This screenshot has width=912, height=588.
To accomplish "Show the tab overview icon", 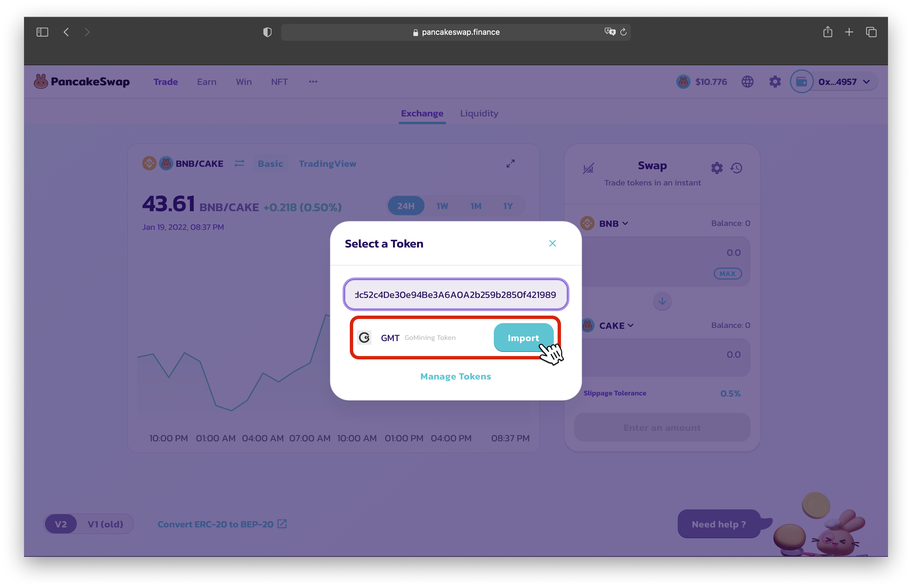I will point(871,32).
